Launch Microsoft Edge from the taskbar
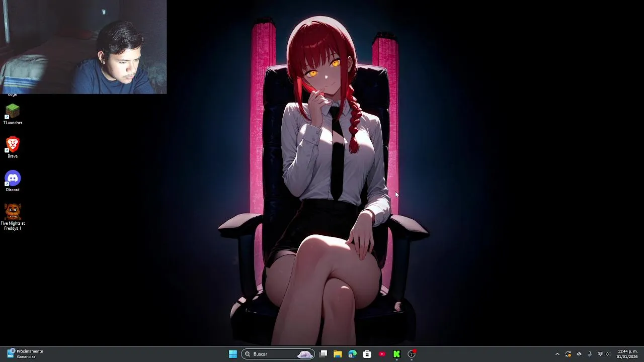 [352, 354]
